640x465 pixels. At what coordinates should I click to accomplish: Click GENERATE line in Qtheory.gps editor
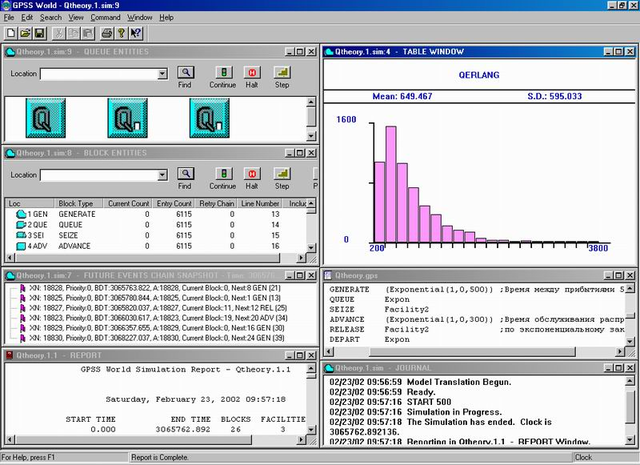477,289
